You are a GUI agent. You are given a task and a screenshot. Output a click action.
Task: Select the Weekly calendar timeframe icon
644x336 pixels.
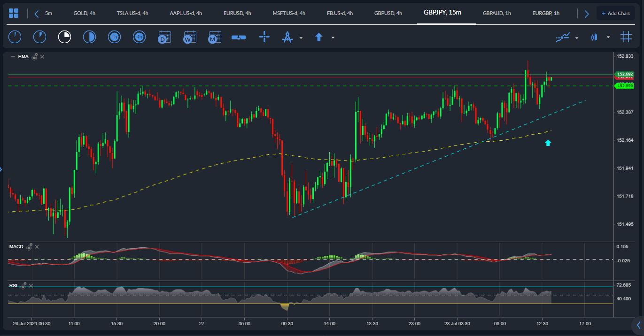point(189,37)
